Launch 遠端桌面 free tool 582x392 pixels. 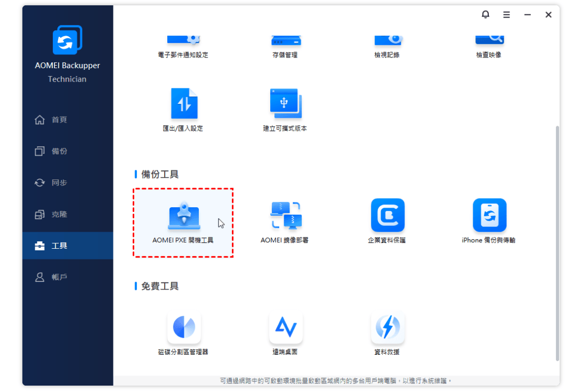[x=286, y=328]
